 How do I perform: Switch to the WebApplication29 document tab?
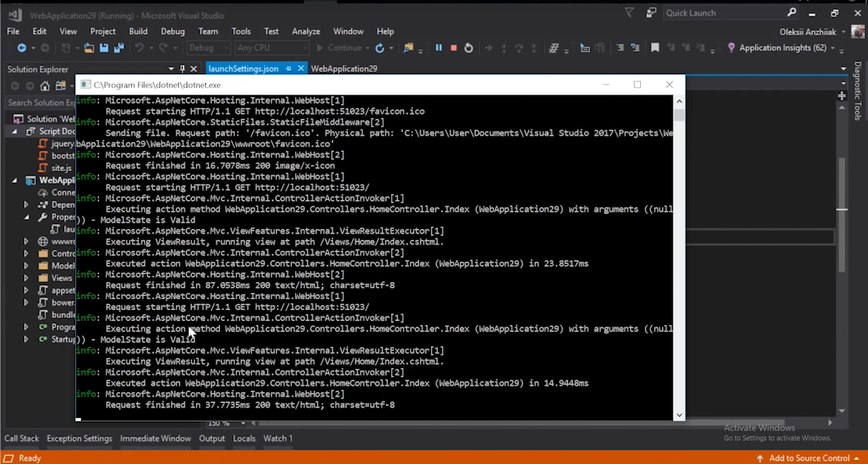(x=343, y=69)
